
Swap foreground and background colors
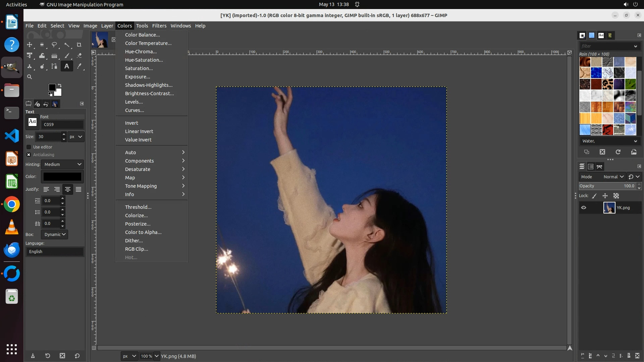(60, 85)
